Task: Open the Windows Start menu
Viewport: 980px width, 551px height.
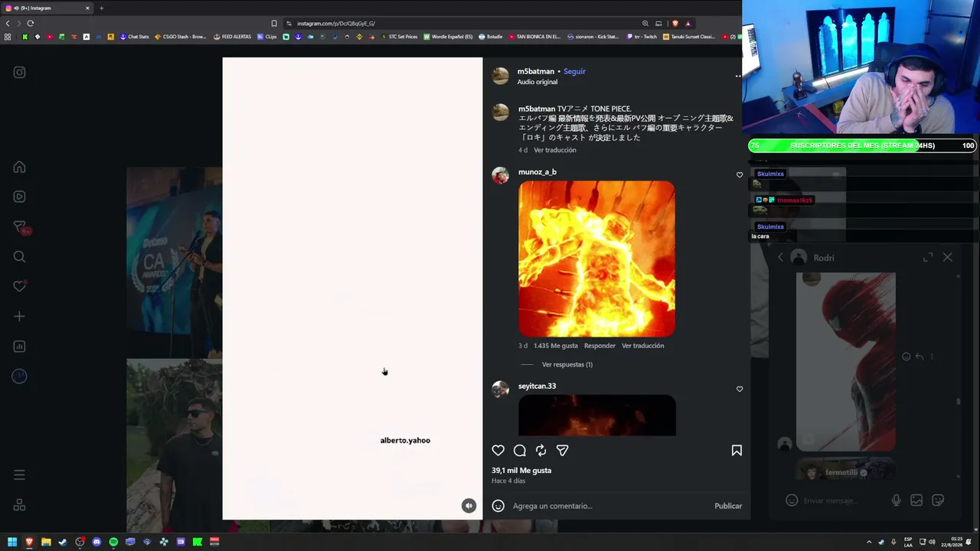Action: pyautogui.click(x=12, y=543)
